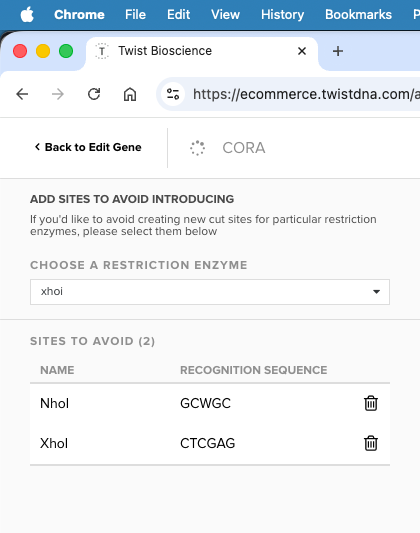The image size is (420, 533).
Task: Open the Chrome menu
Action: point(79,15)
